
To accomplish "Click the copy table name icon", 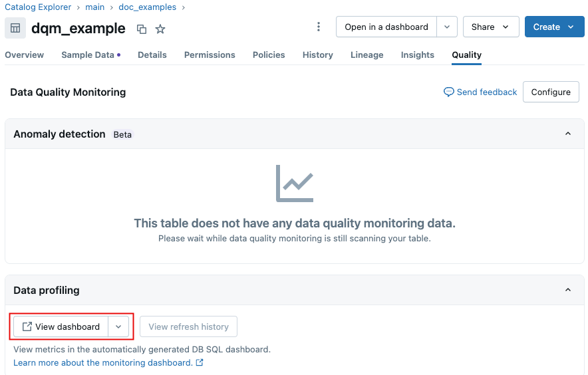I will coord(141,29).
